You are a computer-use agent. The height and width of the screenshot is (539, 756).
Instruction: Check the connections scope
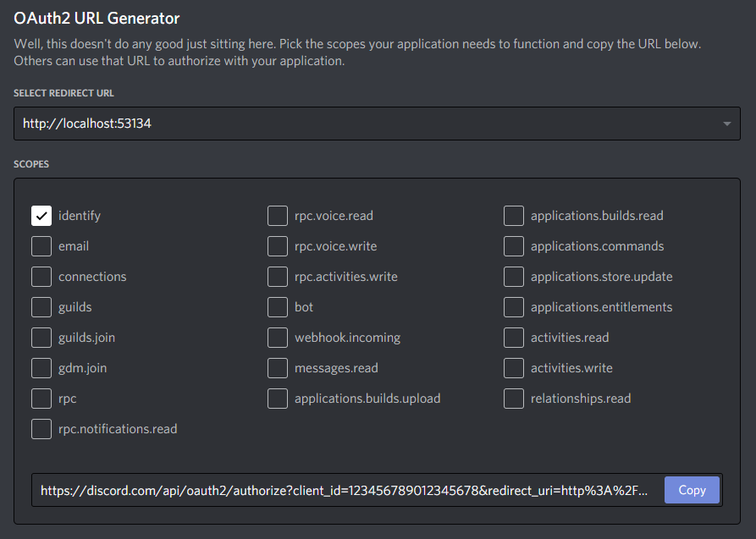tap(41, 276)
